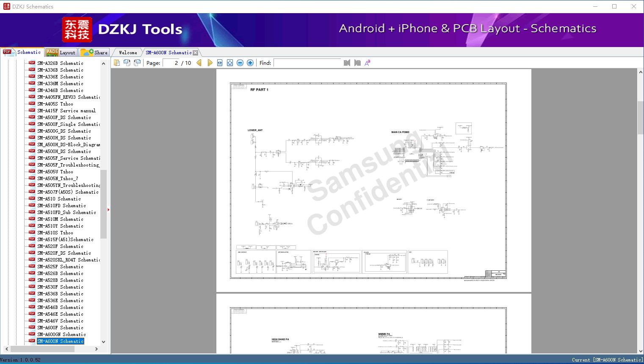This screenshot has width=644, height=364.
Task: Find previous match icon
Action: (x=347, y=63)
